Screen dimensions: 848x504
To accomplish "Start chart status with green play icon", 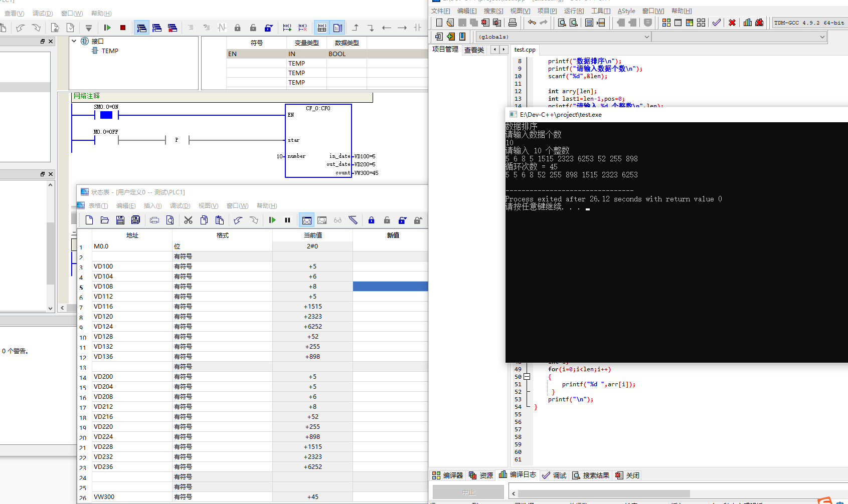I will [x=272, y=220].
